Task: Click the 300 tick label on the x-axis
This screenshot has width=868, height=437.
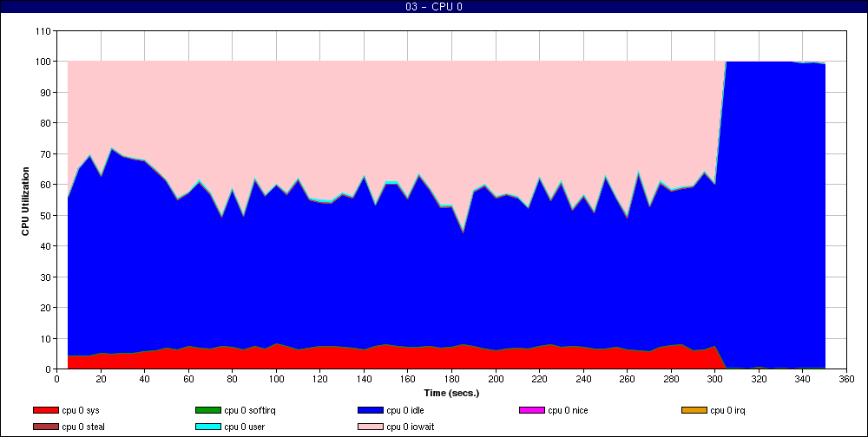Action: click(x=714, y=379)
